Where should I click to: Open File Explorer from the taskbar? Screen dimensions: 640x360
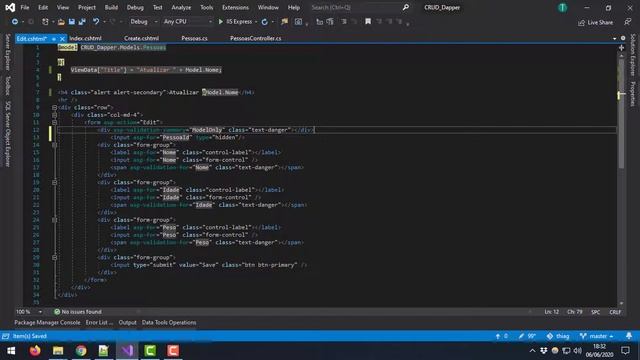[58, 351]
